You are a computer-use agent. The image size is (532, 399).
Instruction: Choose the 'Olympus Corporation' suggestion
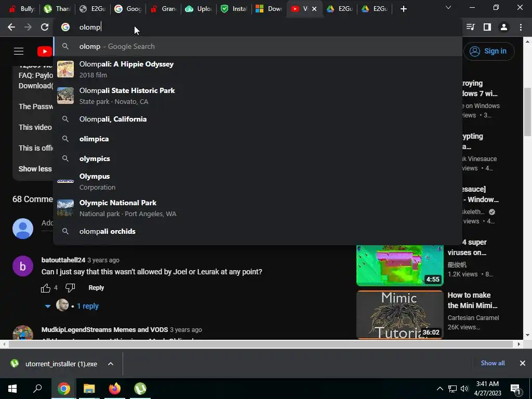tap(258, 181)
